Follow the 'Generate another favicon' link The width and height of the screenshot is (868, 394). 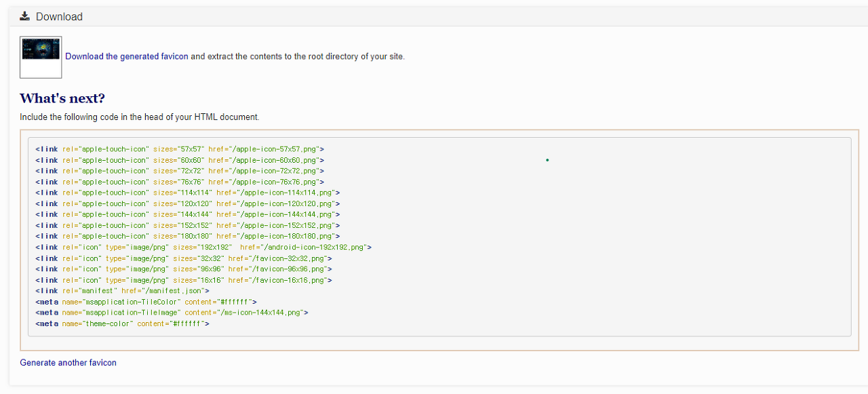tap(68, 363)
